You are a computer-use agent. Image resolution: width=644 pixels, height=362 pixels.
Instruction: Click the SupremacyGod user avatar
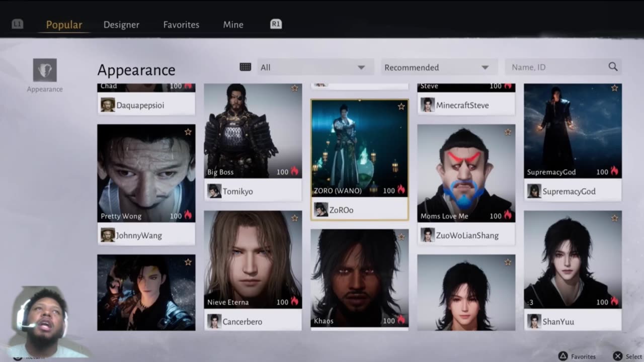point(534,191)
